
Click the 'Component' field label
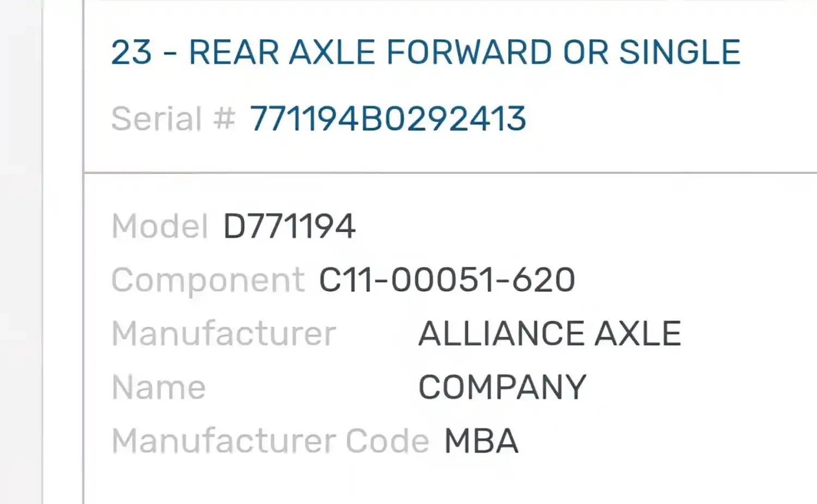coord(208,280)
